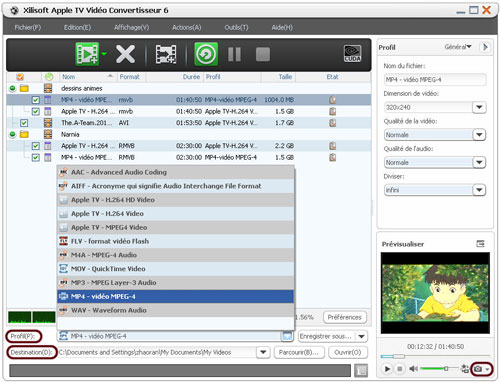Close the Profil dropdown list arrow

(287, 336)
